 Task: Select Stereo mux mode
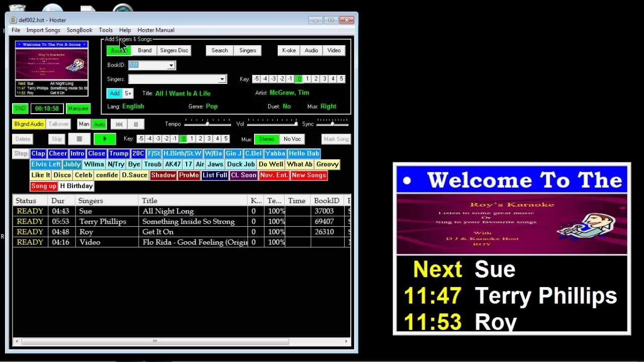point(267,139)
